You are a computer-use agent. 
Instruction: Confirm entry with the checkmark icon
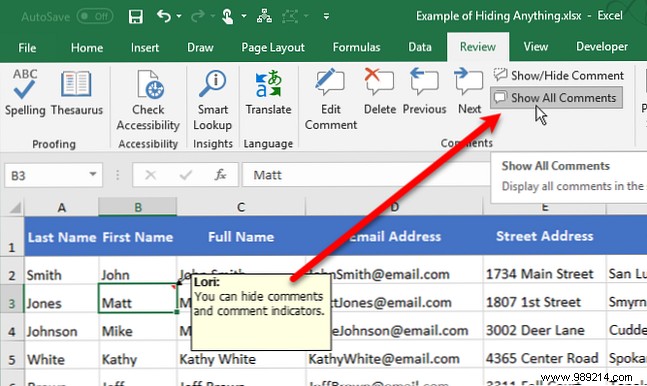coord(186,175)
